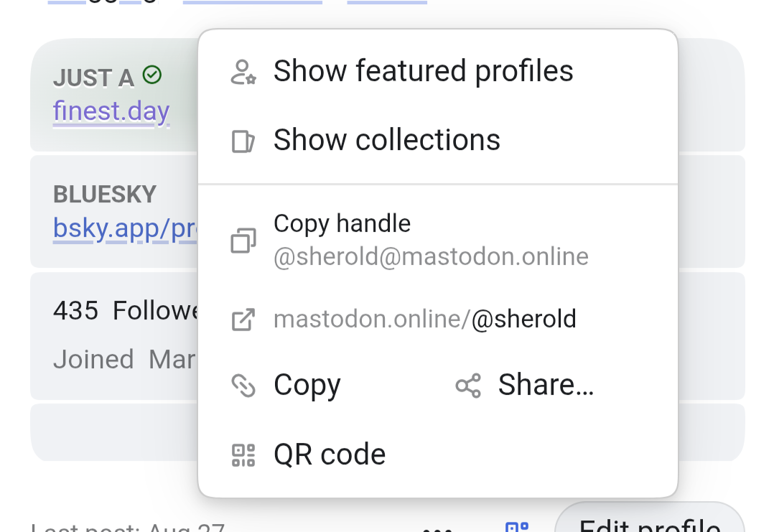View the 435 Followers count
Viewport: 774px width, 532px height.
pos(126,311)
